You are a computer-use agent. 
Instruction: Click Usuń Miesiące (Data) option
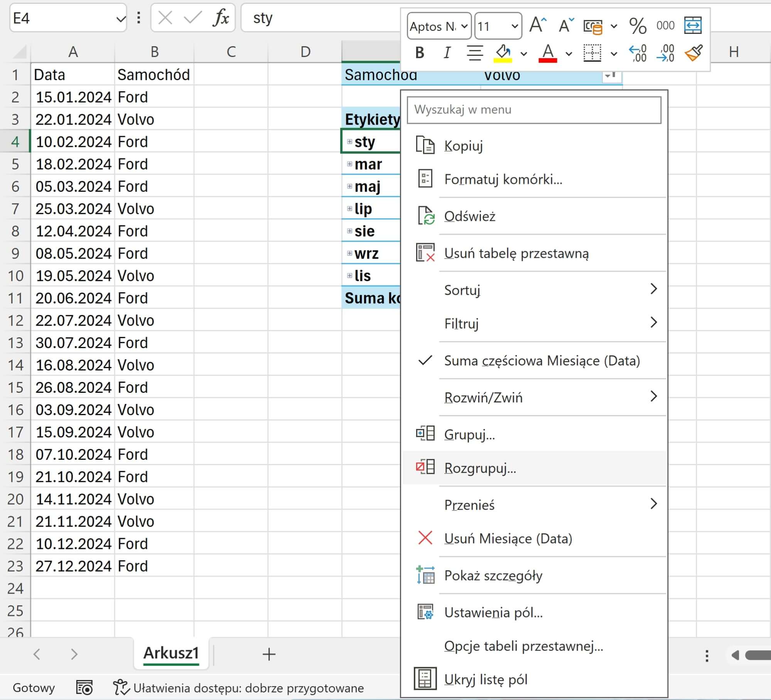[508, 538]
